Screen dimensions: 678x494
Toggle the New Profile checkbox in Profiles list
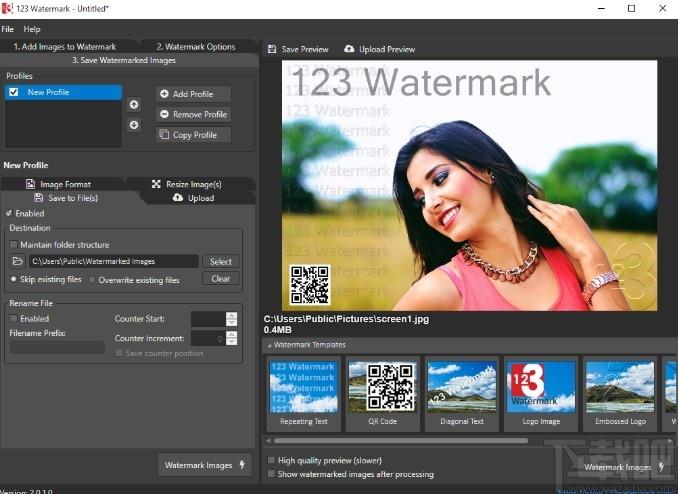coord(13,92)
